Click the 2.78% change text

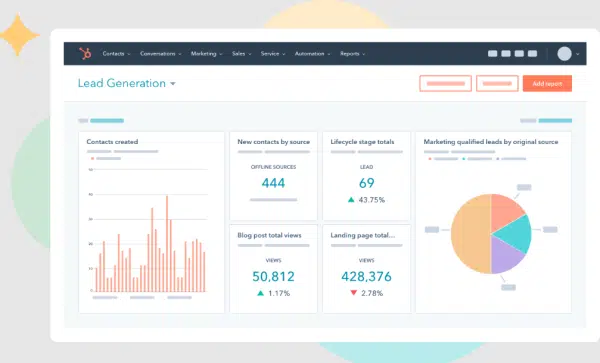(x=372, y=293)
